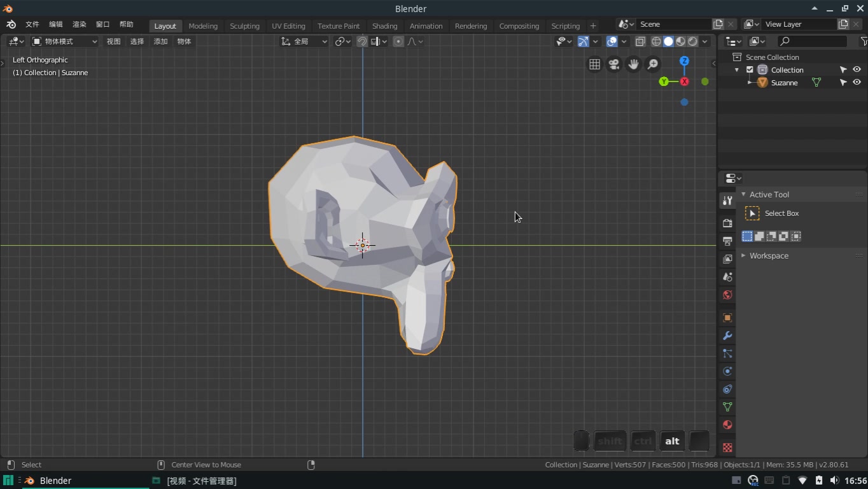868x489 pixels.
Task: Hide Suzanne using the eye icon
Action: (857, 83)
